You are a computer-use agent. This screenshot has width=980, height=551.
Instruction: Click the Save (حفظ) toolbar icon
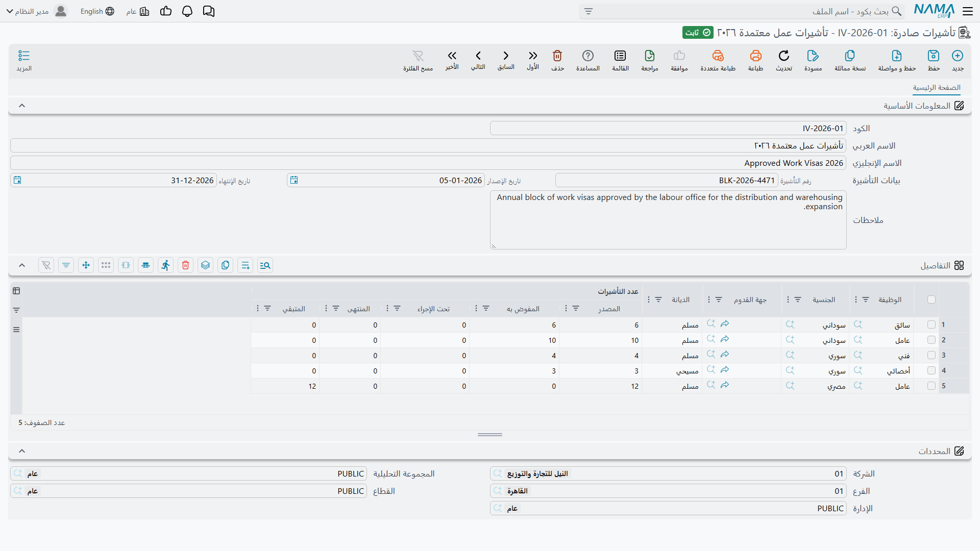pos(934,56)
